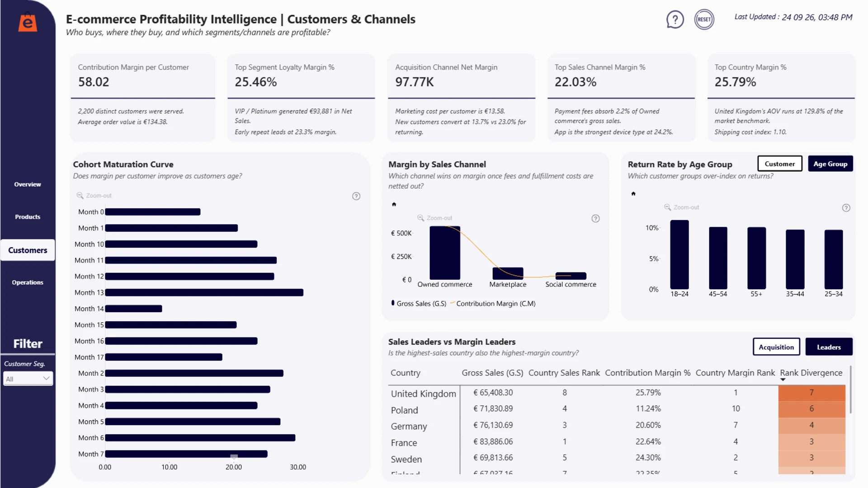This screenshot has width=868, height=488.
Task: Switch Return Rate view to Customer
Action: point(780,164)
